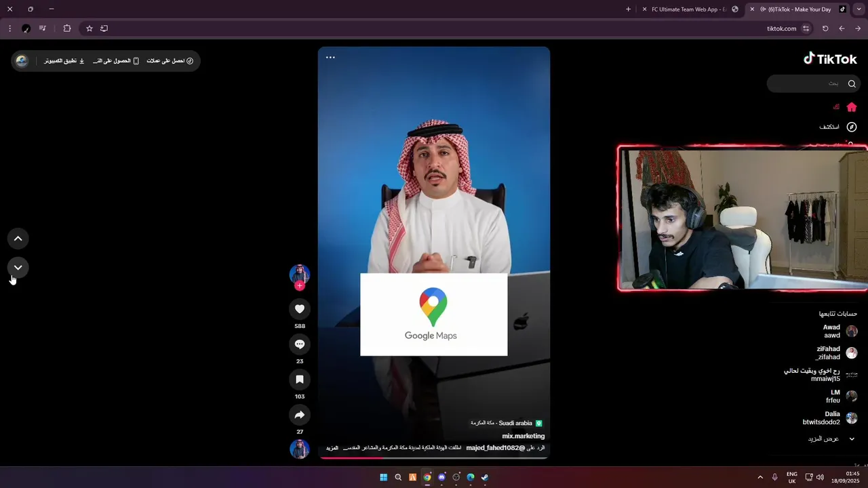The width and height of the screenshot is (868, 488).
Task: Open the LM frfeu followed account
Action: 841,396
